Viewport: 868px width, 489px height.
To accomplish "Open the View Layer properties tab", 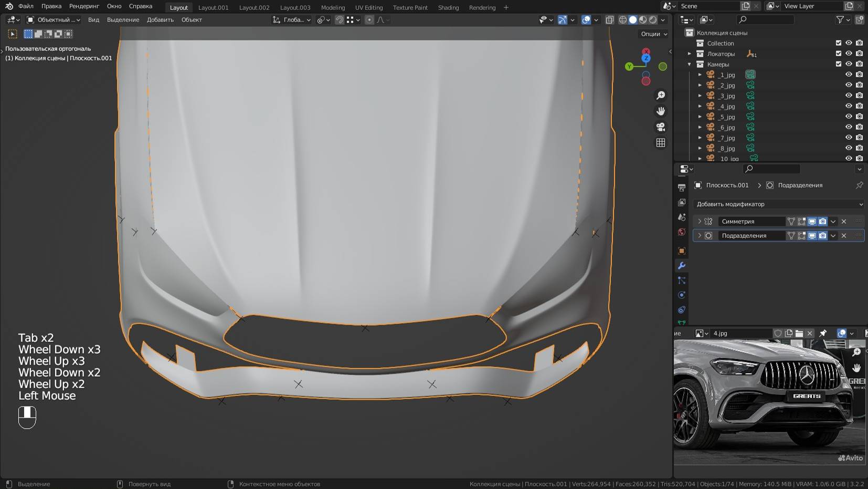I will click(x=682, y=202).
